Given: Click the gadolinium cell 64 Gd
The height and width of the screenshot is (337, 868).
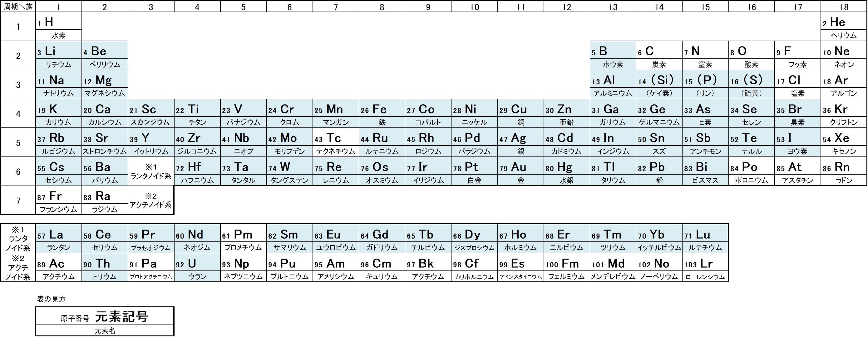Looking at the screenshot, I should coord(382,239).
